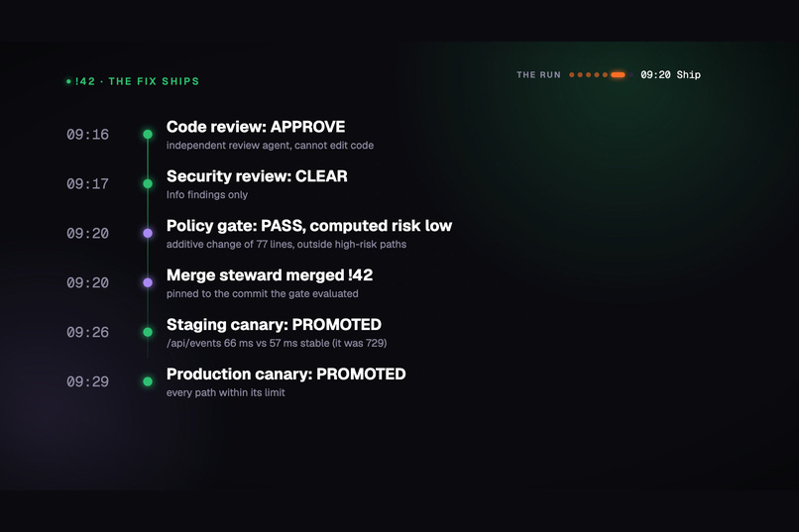Click the green dot beside Staging canary: PROMOTED

click(148, 332)
